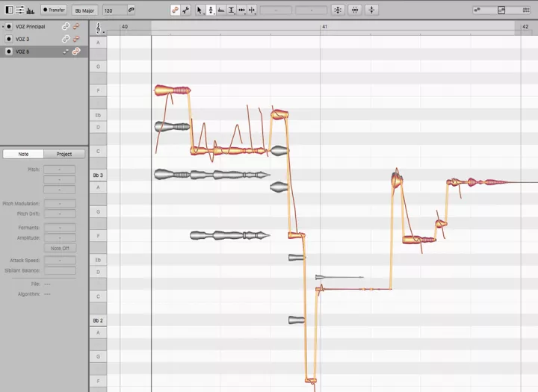The image size is (538, 392).
Task: Open the Correct Pitch macro
Action: pos(338,10)
